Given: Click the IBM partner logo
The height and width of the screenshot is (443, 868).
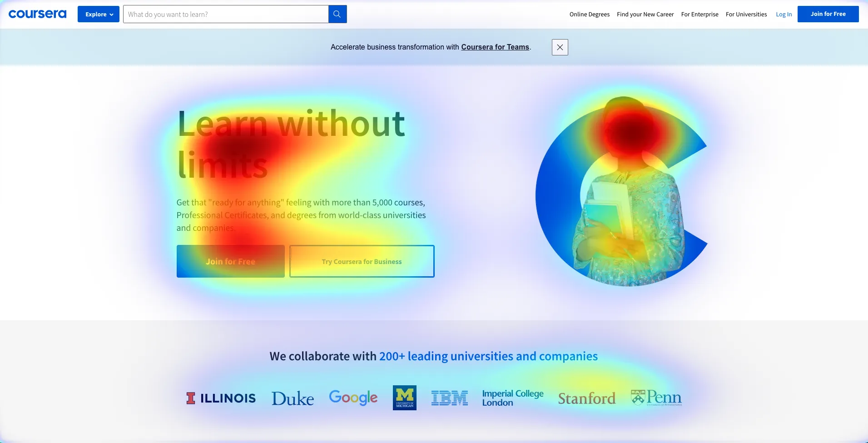Looking at the screenshot, I should coord(449,398).
